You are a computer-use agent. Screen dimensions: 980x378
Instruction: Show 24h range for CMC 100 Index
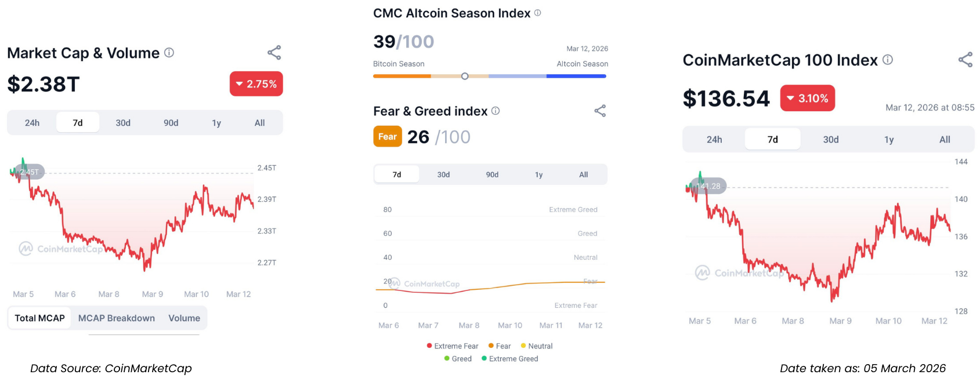[x=714, y=140]
